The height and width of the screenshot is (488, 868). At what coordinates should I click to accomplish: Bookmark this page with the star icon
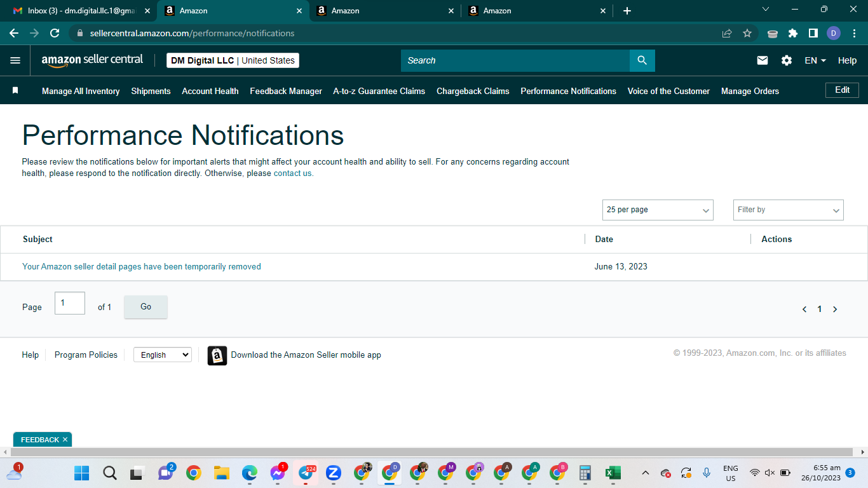point(747,33)
